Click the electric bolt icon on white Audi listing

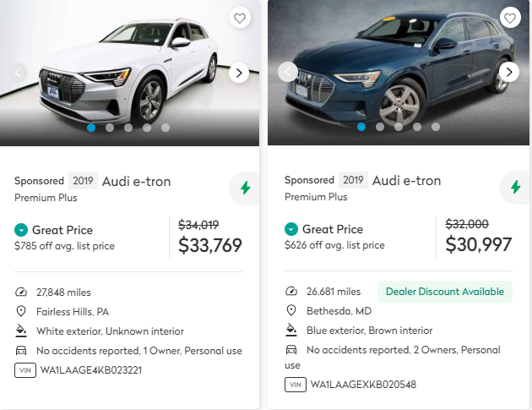coord(245,188)
